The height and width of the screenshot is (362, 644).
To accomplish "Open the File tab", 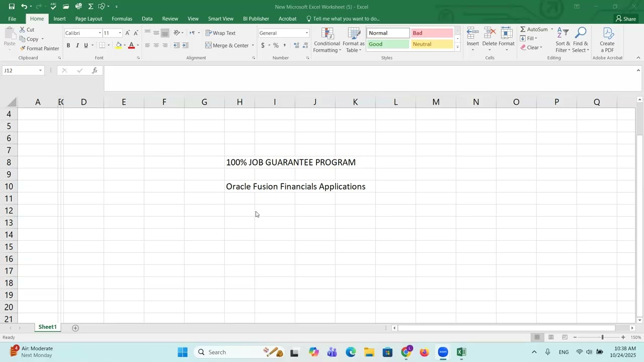I will pos(12,19).
